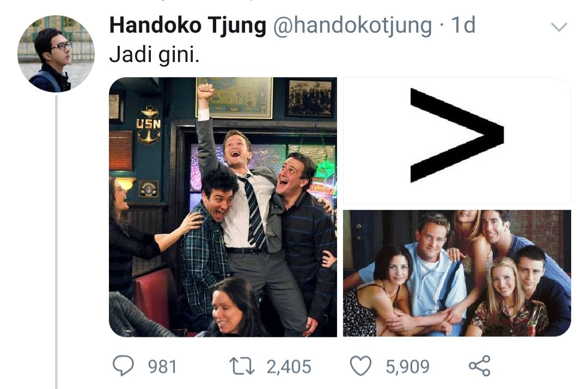Viewport: 588px width, 389px height.
Task: Open the share icon menu
Action: tap(480, 366)
